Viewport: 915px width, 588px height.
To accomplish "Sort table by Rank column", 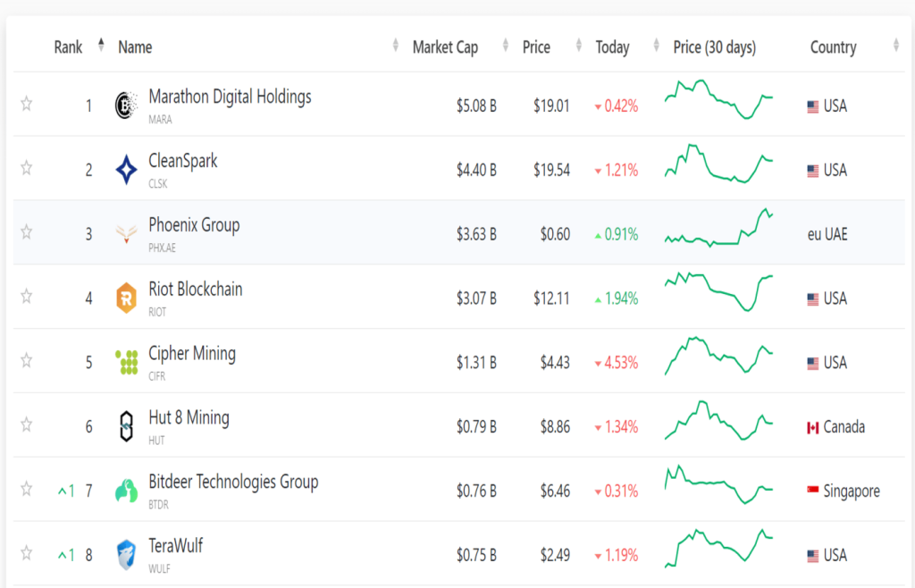I will click(69, 47).
